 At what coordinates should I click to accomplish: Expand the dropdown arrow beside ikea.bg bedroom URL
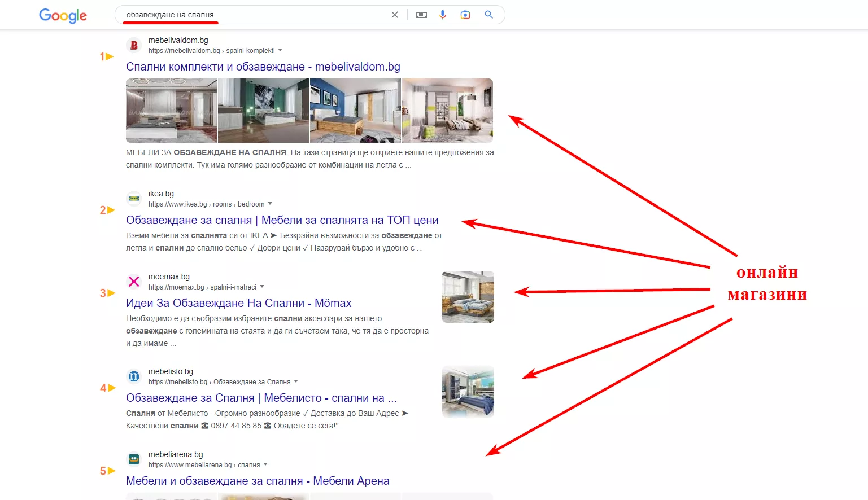tap(270, 204)
